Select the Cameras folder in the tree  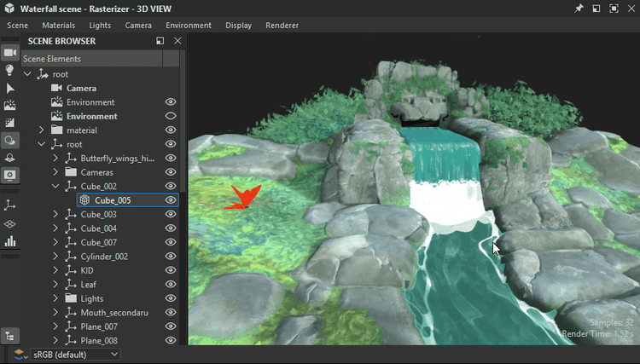pos(96,172)
